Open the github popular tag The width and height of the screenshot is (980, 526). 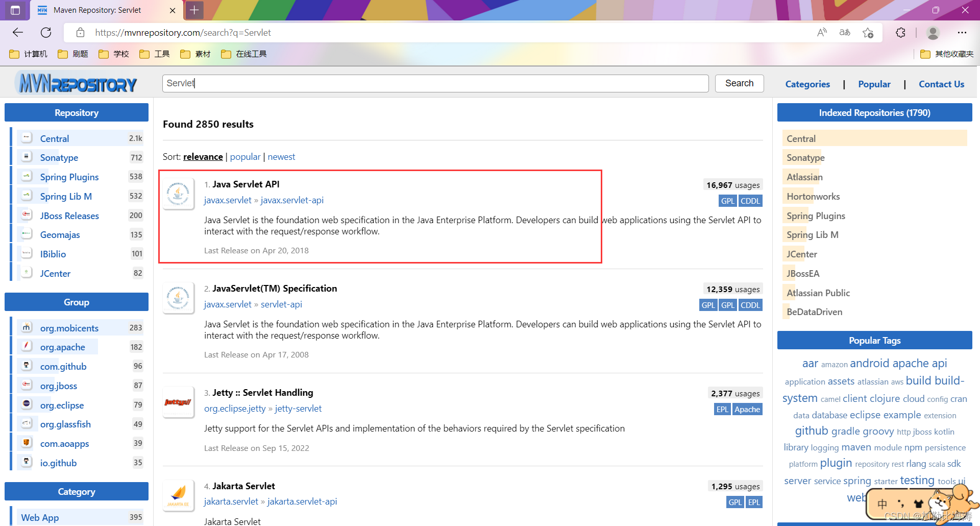[811, 431]
